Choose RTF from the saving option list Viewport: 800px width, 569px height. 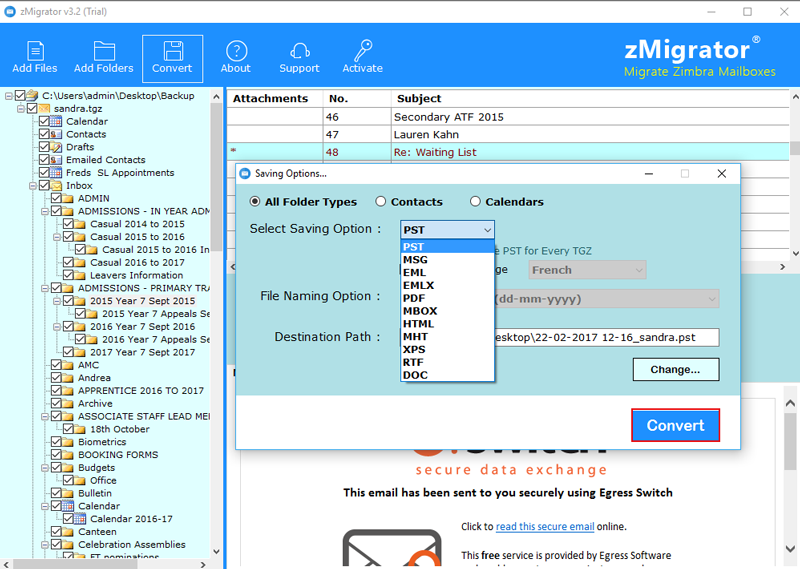(447, 362)
